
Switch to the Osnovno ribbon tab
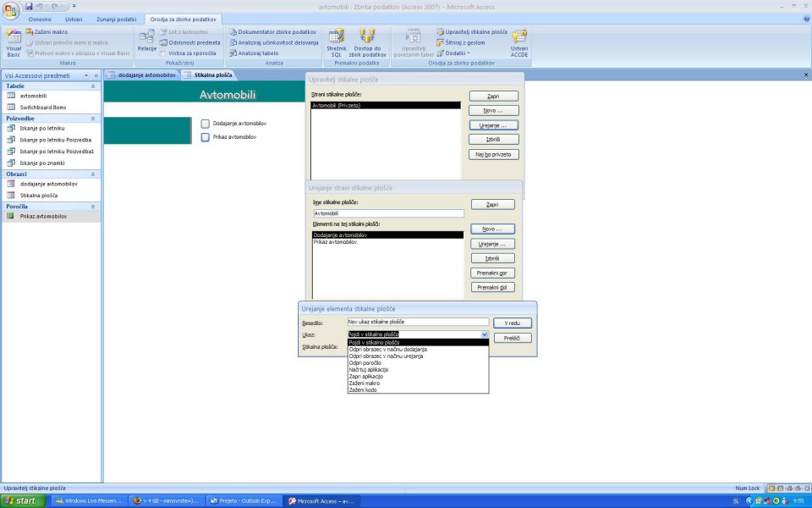click(x=40, y=19)
